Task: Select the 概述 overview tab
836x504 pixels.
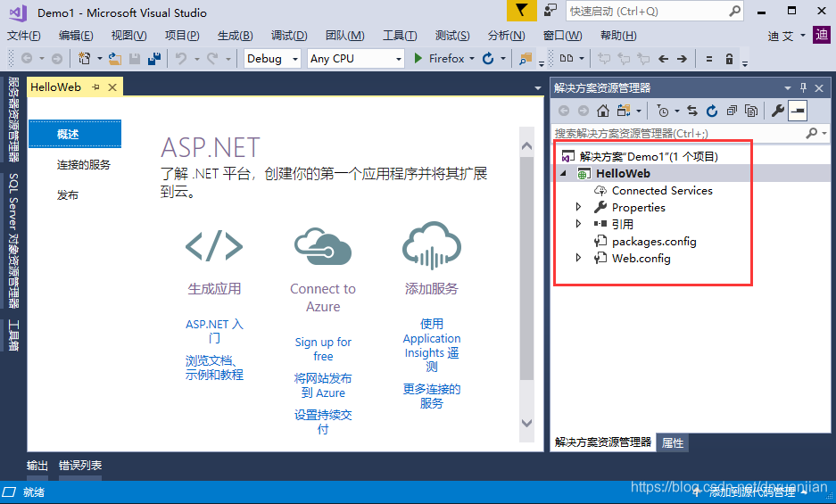Action: click(x=75, y=134)
